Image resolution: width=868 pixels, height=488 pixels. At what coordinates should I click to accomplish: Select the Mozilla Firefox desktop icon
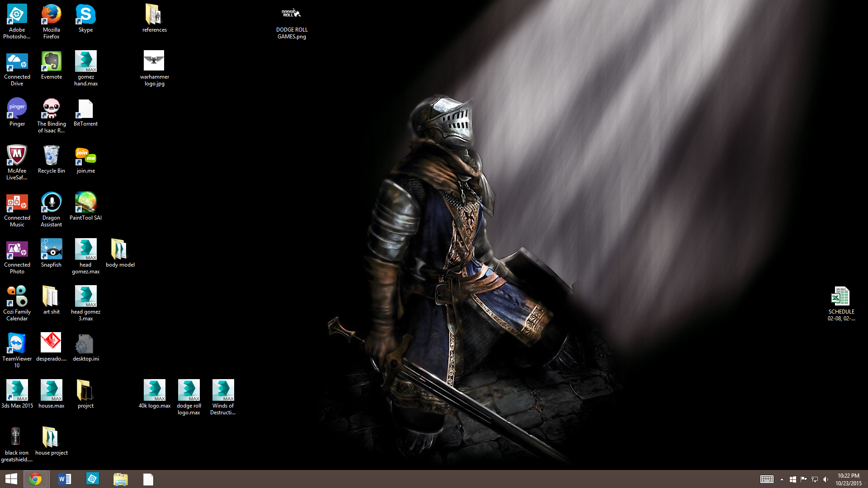pos(51,15)
